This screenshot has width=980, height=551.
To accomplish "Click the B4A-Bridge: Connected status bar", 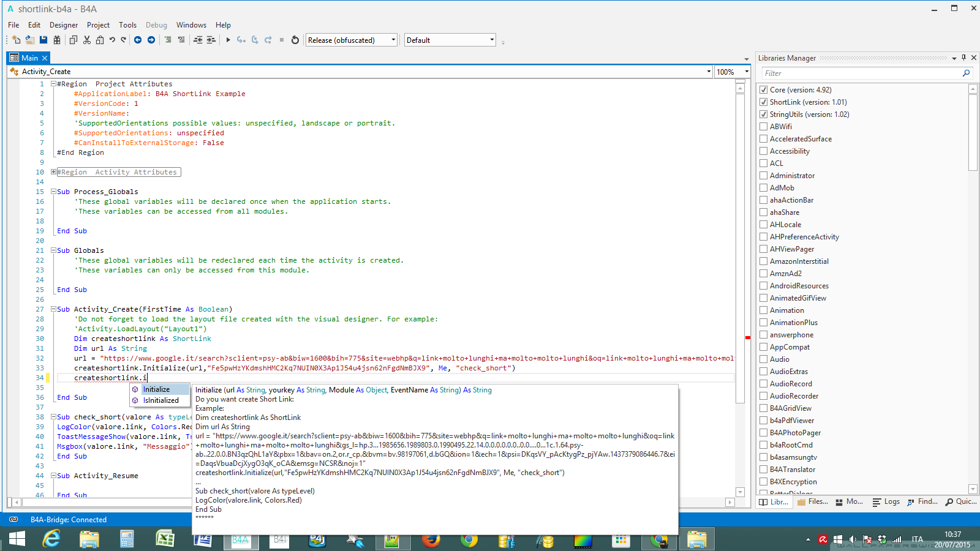I will 69,519.
